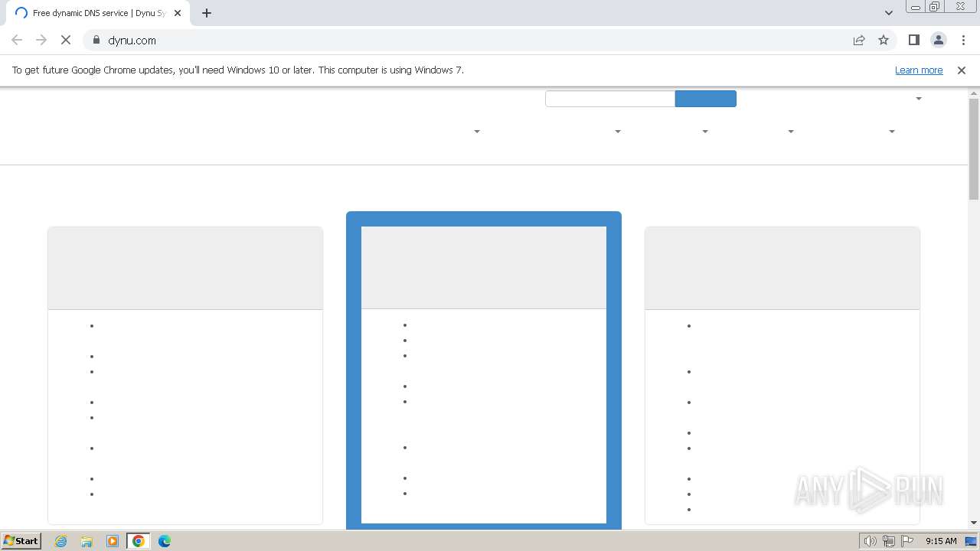Image resolution: width=980 pixels, height=551 pixels.
Task: Open the Learn more link
Action: point(919,70)
